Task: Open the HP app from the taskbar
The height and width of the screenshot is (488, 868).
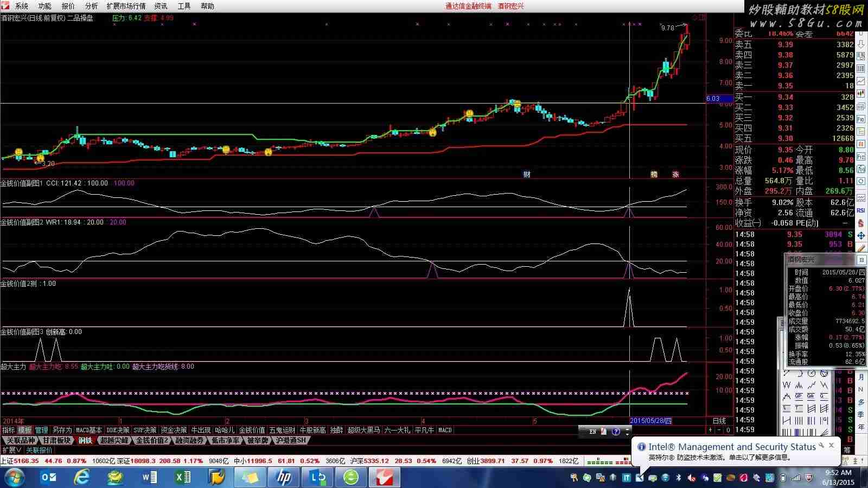Action: pos(284,477)
